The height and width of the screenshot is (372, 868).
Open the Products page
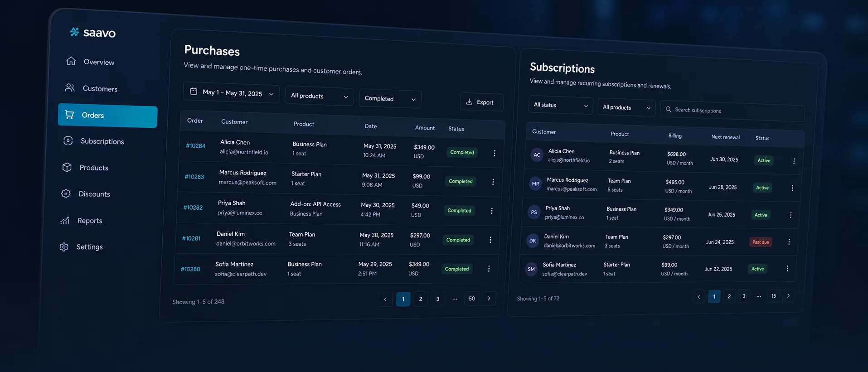(86, 168)
